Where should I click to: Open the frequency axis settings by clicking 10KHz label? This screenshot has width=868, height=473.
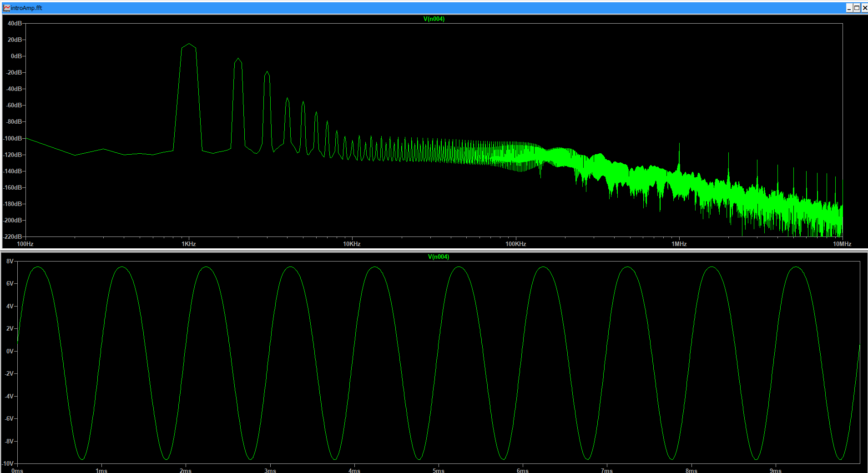pyautogui.click(x=353, y=244)
